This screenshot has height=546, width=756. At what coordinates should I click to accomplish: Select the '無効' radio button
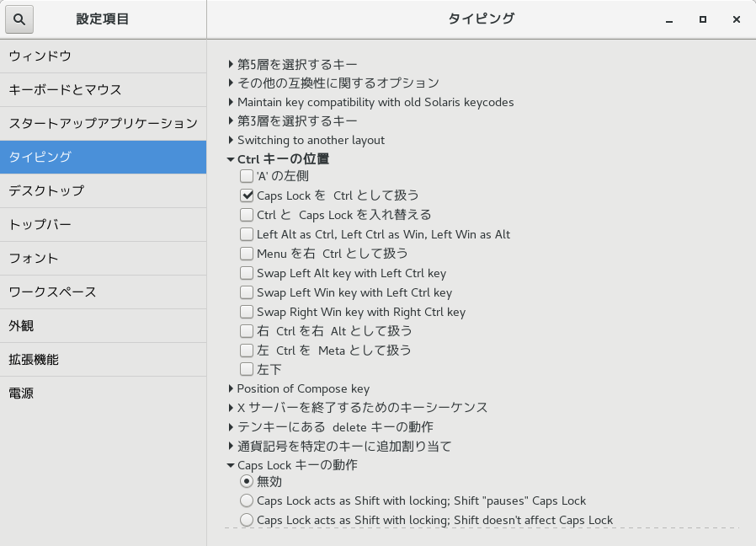tap(247, 482)
